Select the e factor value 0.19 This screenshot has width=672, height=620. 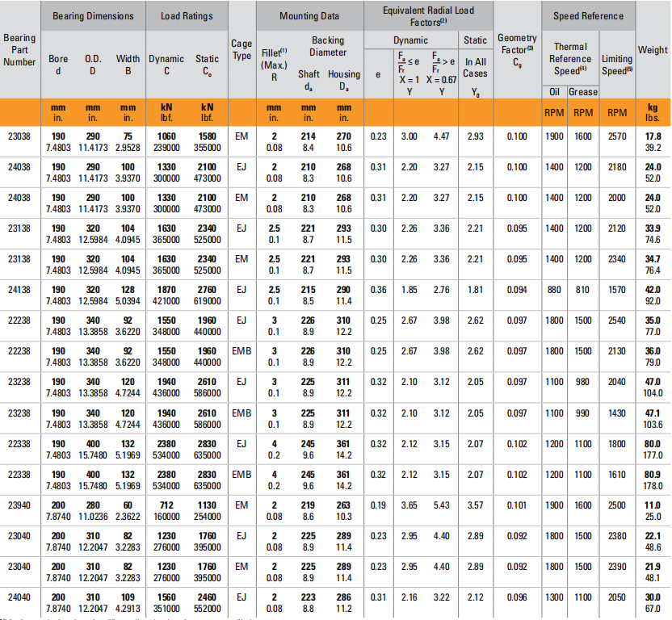click(x=379, y=505)
